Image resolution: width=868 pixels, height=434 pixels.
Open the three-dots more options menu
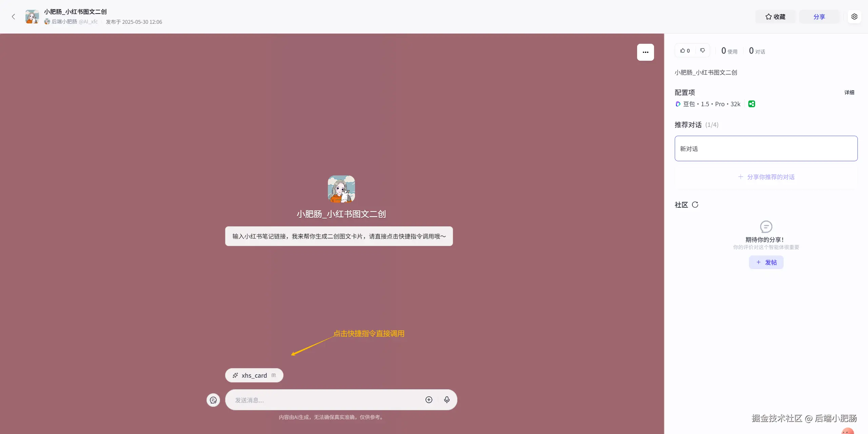click(645, 52)
